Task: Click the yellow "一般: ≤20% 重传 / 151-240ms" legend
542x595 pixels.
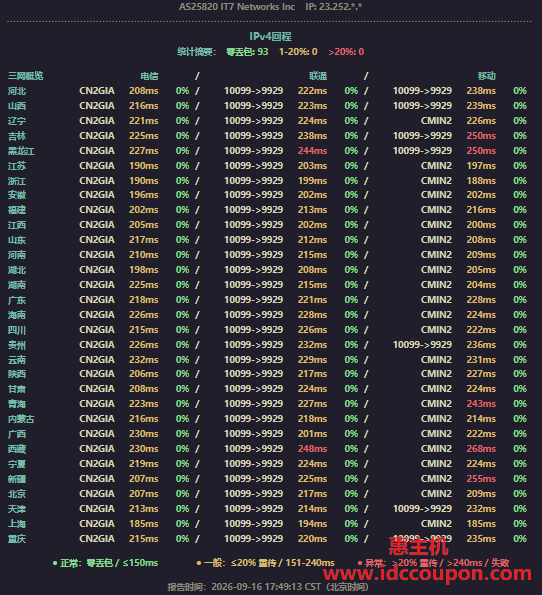Action: pos(265,563)
